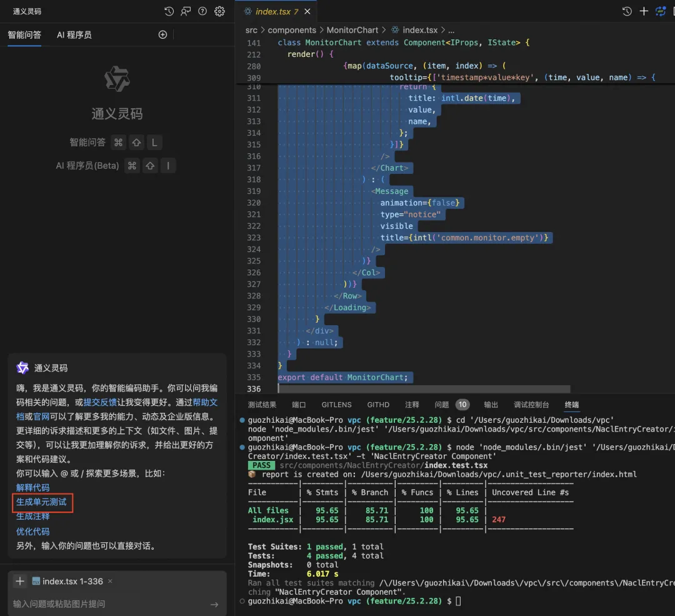675x616 pixels.
Task: Start new chat with plus circle icon
Action: coord(162,34)
